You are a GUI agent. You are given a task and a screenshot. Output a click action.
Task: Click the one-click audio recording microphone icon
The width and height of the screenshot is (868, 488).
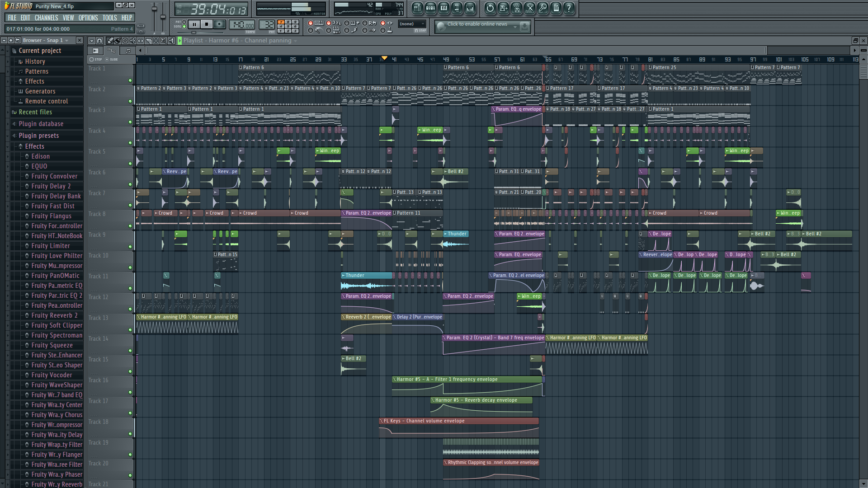point(542,8)
